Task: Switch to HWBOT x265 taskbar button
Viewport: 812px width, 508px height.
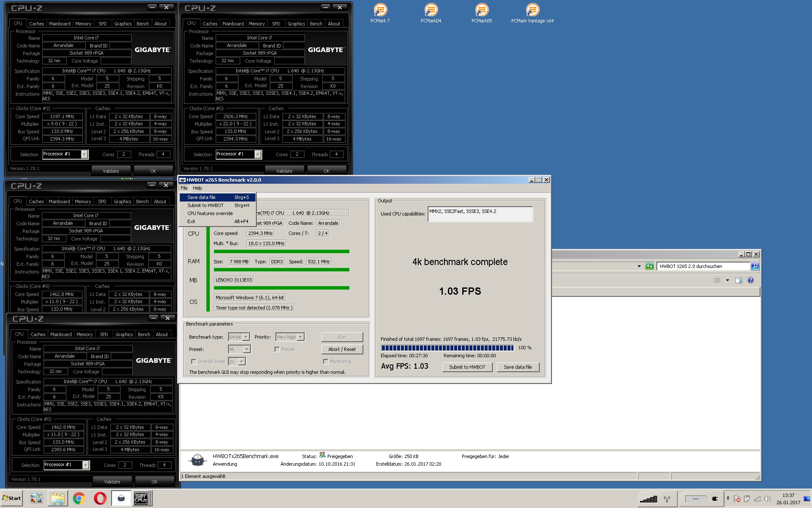Action: tap(121, 498)
